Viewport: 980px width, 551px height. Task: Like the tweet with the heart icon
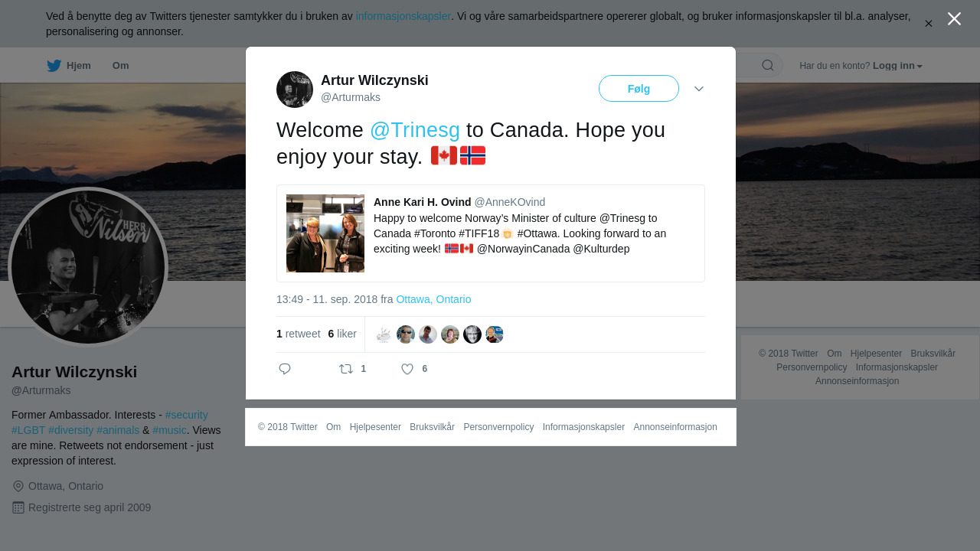tap(407, 369)
